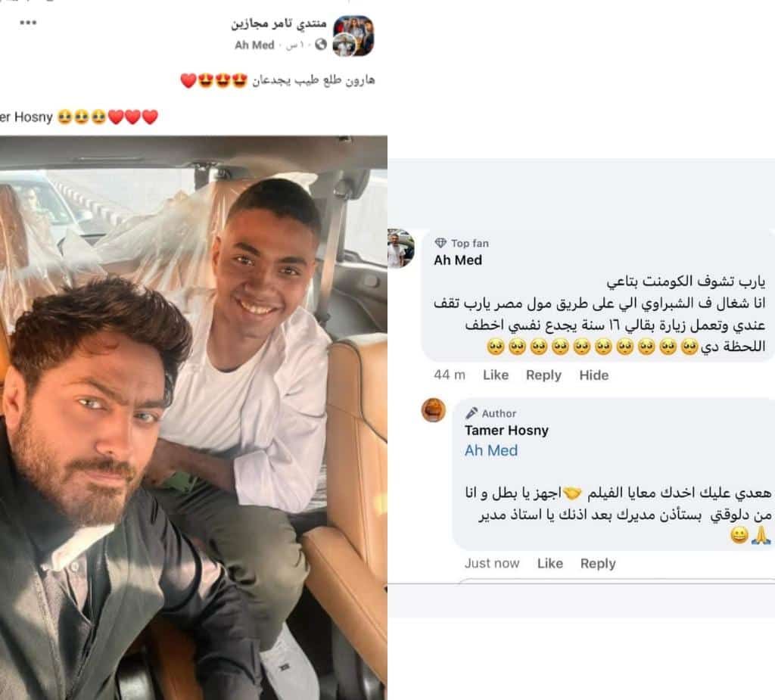Click the Author microphone badge icon

[x=472, y=412]
